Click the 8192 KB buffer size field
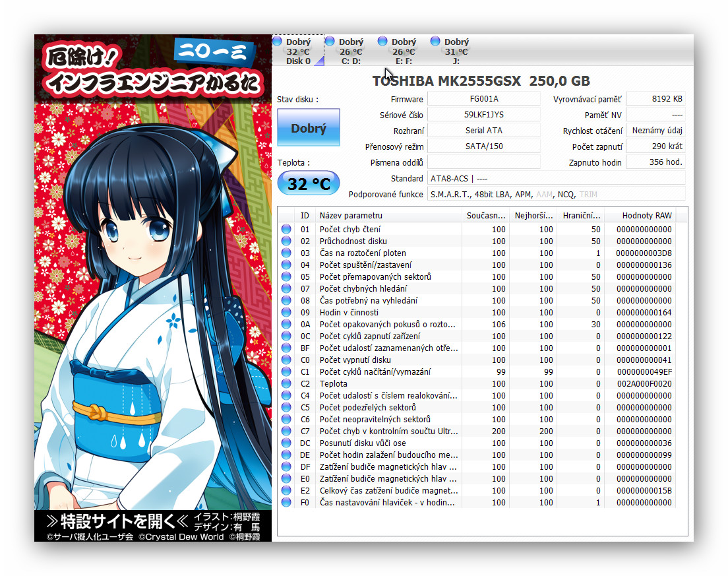 [x=655, y=99]
